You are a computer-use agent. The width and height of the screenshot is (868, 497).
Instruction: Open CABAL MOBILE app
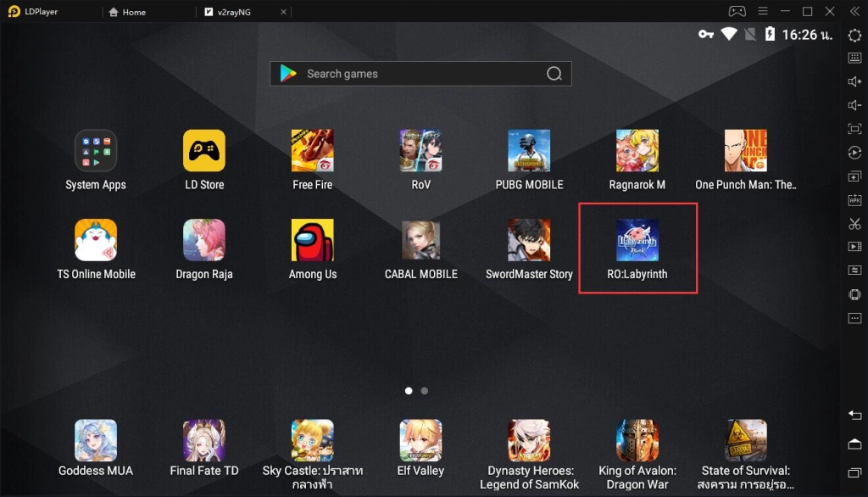point(420,240)
